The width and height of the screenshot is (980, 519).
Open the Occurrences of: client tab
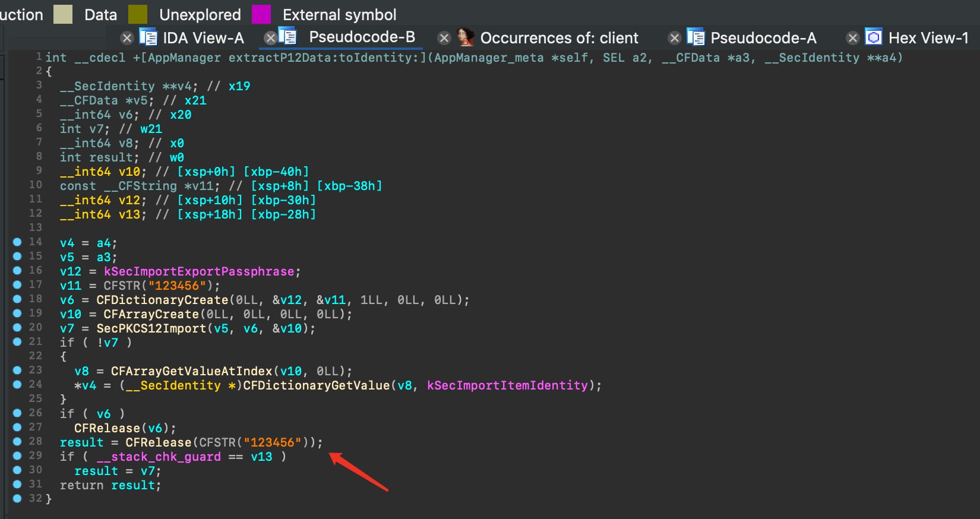(x=559, y=38)
